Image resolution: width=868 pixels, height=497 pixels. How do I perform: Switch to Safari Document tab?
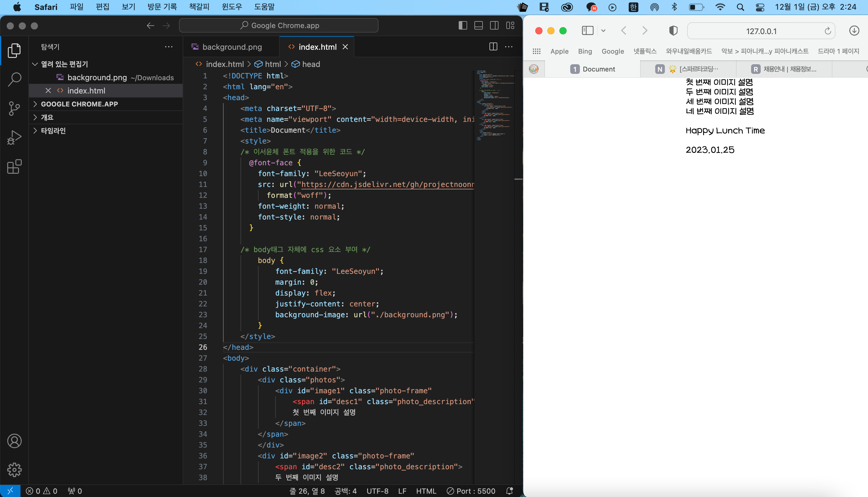pos(593,69)
